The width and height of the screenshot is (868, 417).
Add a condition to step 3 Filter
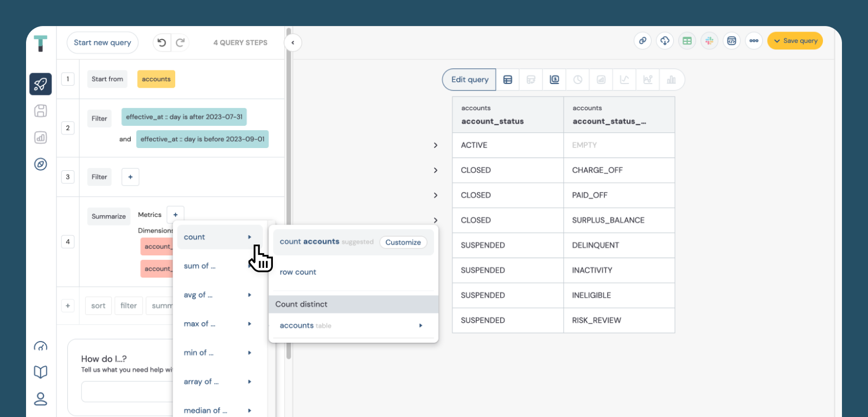pos(130,177)
